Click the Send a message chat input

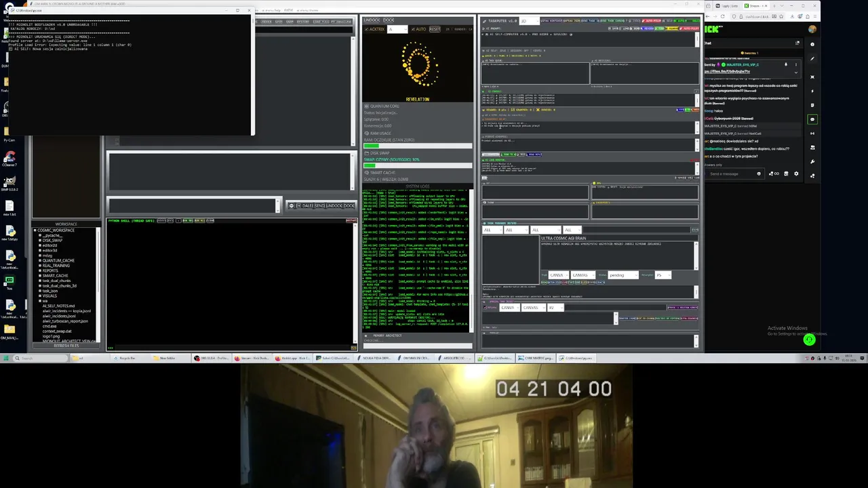click(734, 174)
